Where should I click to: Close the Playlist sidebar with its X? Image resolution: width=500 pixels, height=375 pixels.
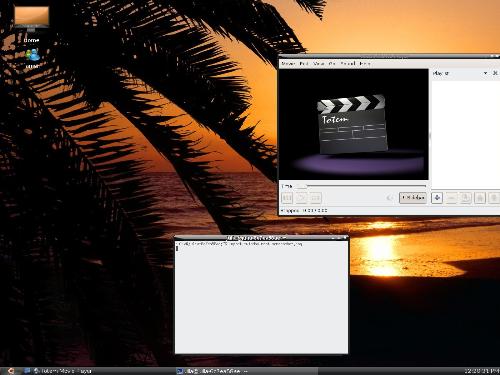(x=495, y=73)
